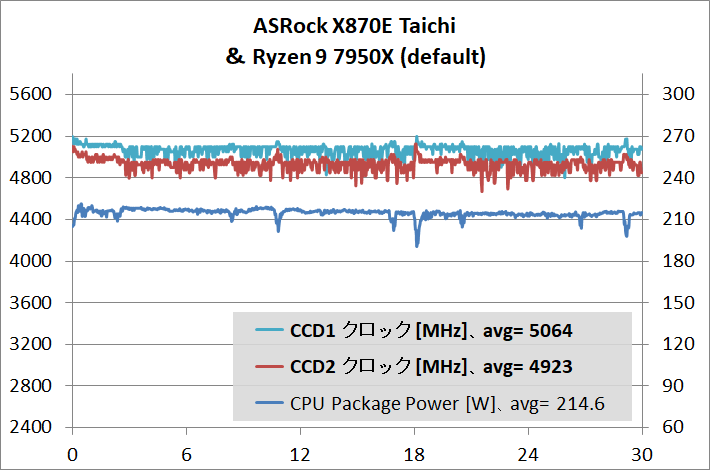Click right axis label 240
The image size is (710, 470).
click(678, 177)
